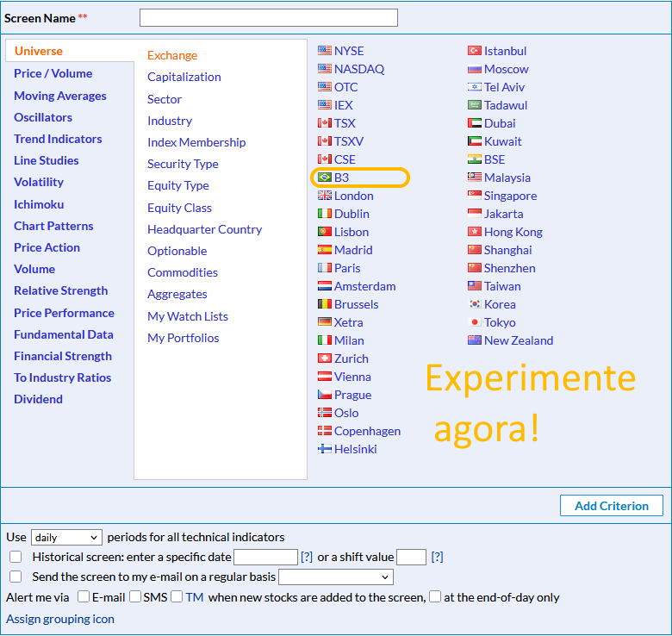Click the Swiss flag beside Zurich
672x636 pixels.
[325, 359]
